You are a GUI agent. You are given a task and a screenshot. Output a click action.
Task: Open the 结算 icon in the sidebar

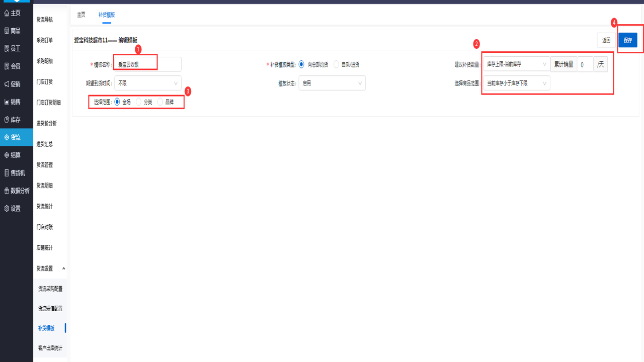[x=7, y=155]
